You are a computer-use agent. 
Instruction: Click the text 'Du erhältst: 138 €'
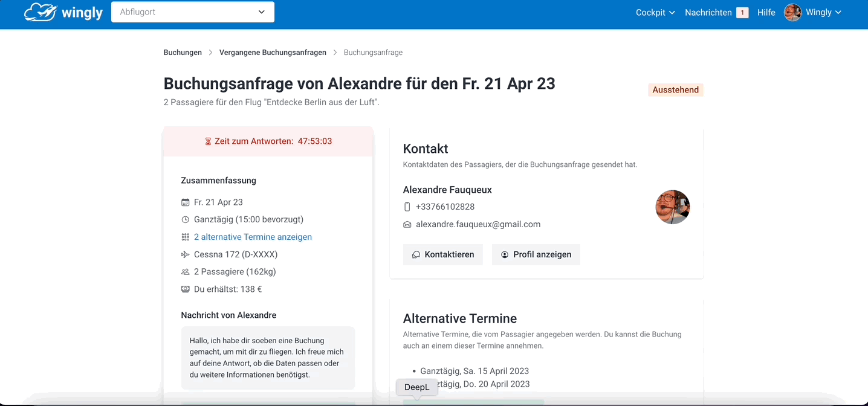click(x=228, y=289)
